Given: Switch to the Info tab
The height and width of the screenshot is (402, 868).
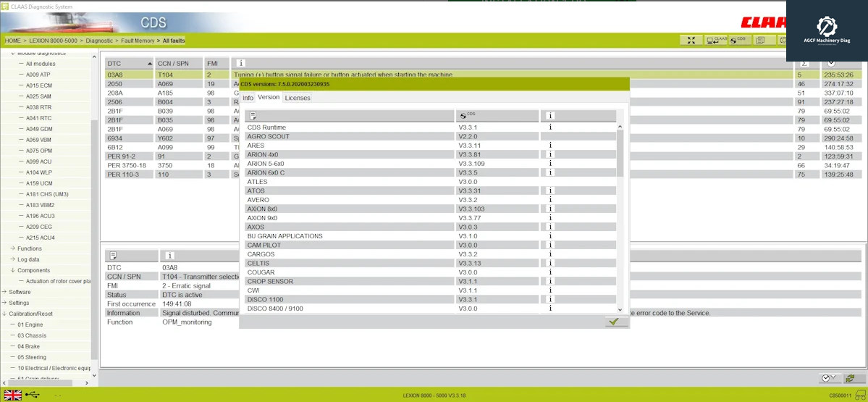Looking at the screenshot, I should 248,98.
